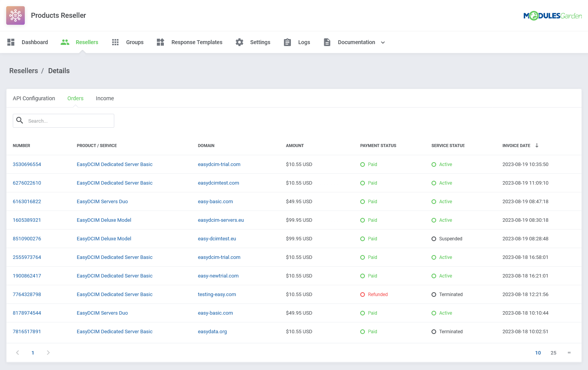Go to previous page arrow
This screenshot has height=370, width=588.
17,353
